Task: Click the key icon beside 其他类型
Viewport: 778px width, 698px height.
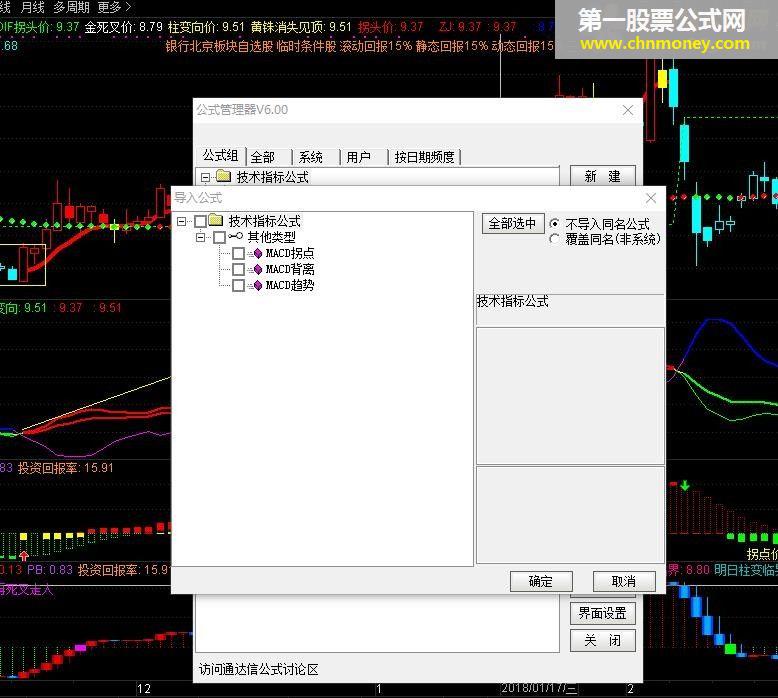Action: click(235, 236)
